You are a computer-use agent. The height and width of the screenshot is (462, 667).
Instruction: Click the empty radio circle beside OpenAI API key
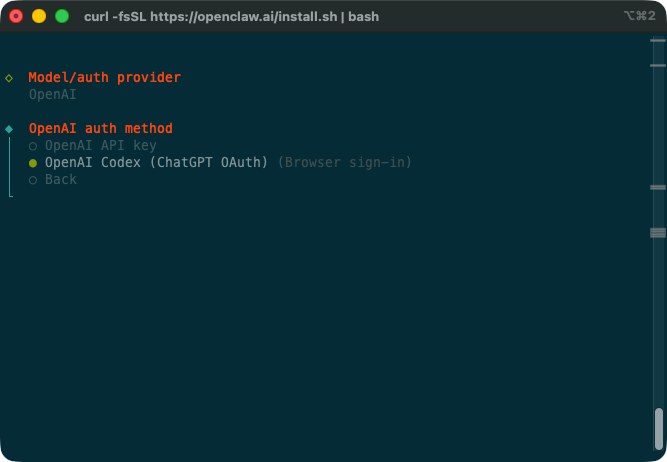[33, 146]
